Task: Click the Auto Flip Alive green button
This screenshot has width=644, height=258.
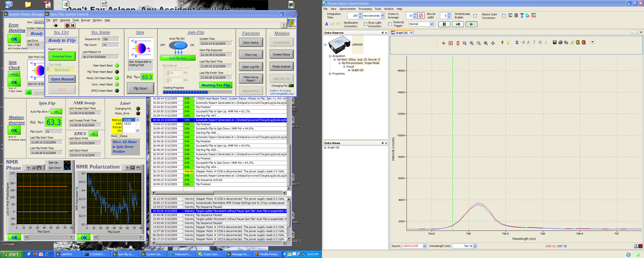Action: coord(178,58)
